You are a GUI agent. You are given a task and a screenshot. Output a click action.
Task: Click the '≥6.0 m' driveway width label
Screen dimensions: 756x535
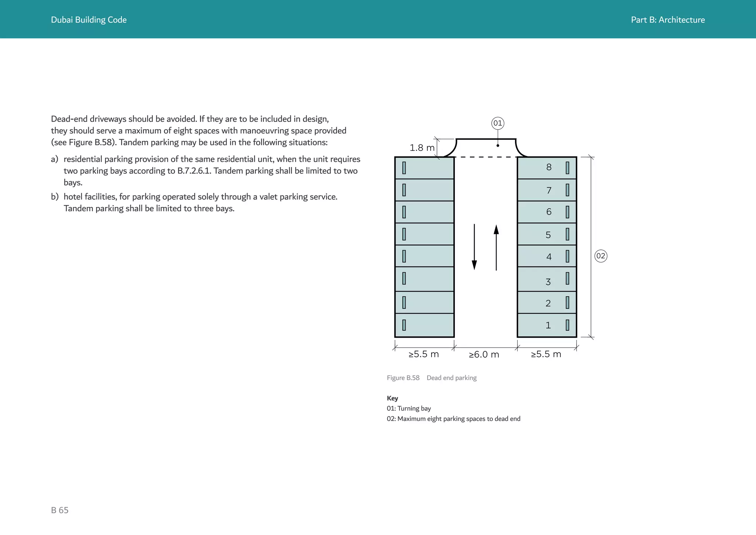[484, 355]
